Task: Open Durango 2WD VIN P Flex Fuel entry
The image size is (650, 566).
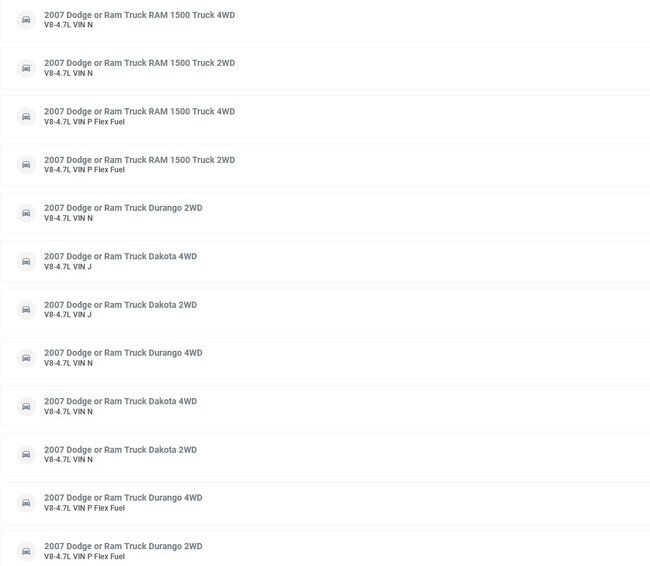Action: (x=325, y=549)
